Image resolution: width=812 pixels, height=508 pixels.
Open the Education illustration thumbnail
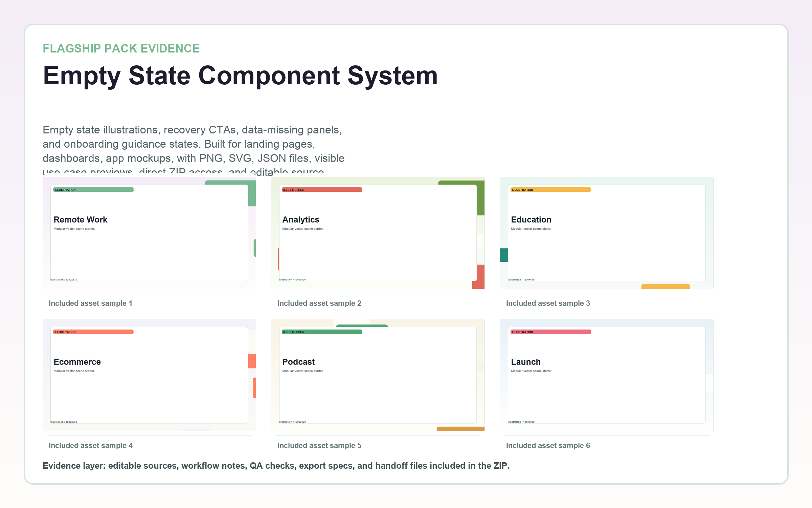click(607, 233)
